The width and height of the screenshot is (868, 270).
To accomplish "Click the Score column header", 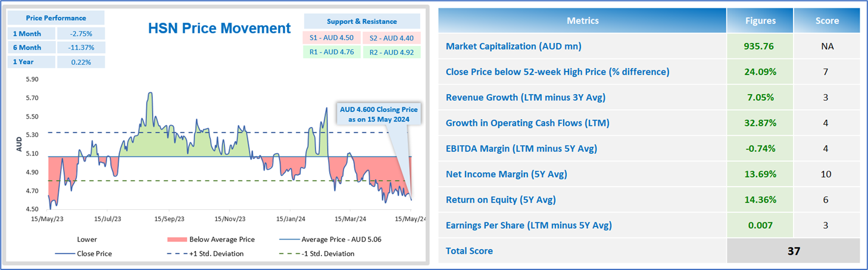I will [827, 21].
